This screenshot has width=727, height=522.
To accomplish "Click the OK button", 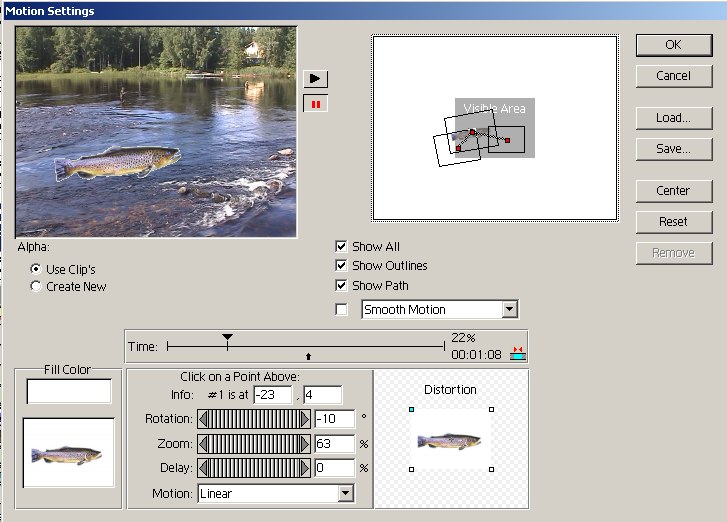I will pos(674,45).
